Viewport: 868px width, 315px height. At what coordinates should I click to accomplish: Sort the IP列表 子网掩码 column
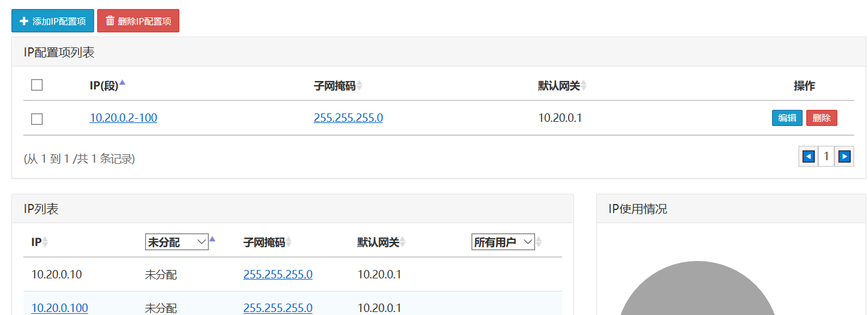(289, 242)
